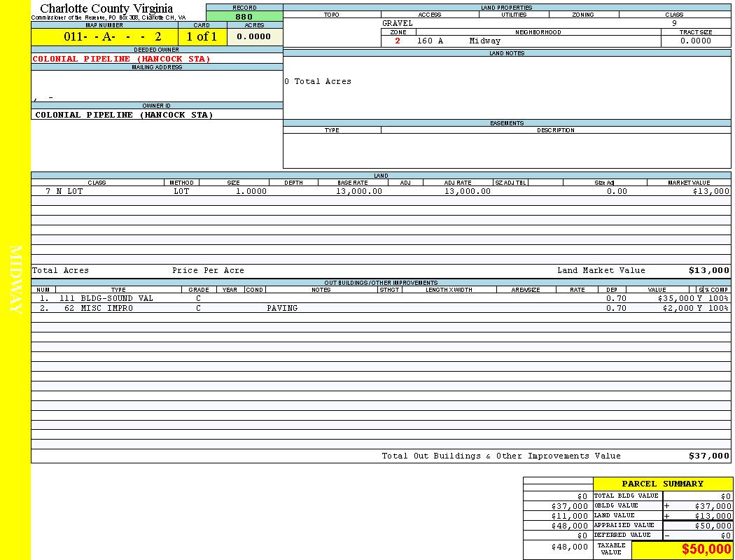This screenshot has height=560, width=735.
Task: Select the '7 N LOT' land class row
Action: pos(64,191)
